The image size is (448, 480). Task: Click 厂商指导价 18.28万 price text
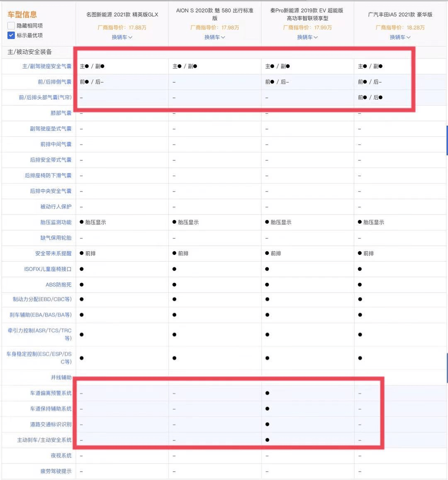click(x=400, y=27)
